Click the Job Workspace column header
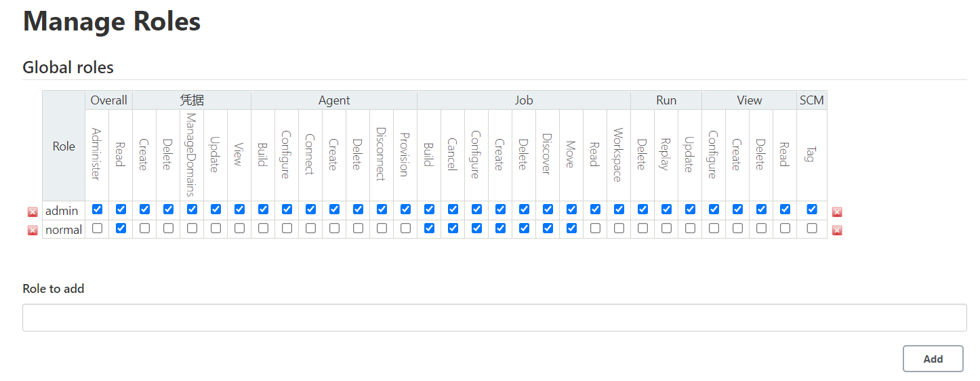 point(618,155)
